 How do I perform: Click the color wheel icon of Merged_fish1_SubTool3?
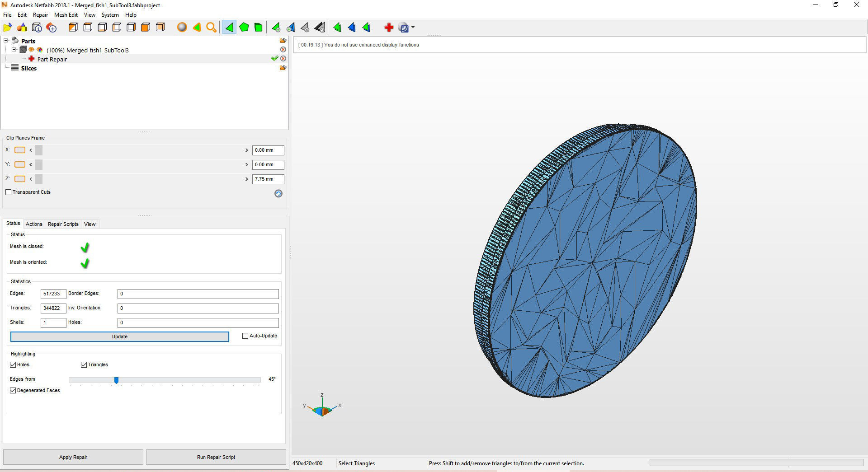40,50
